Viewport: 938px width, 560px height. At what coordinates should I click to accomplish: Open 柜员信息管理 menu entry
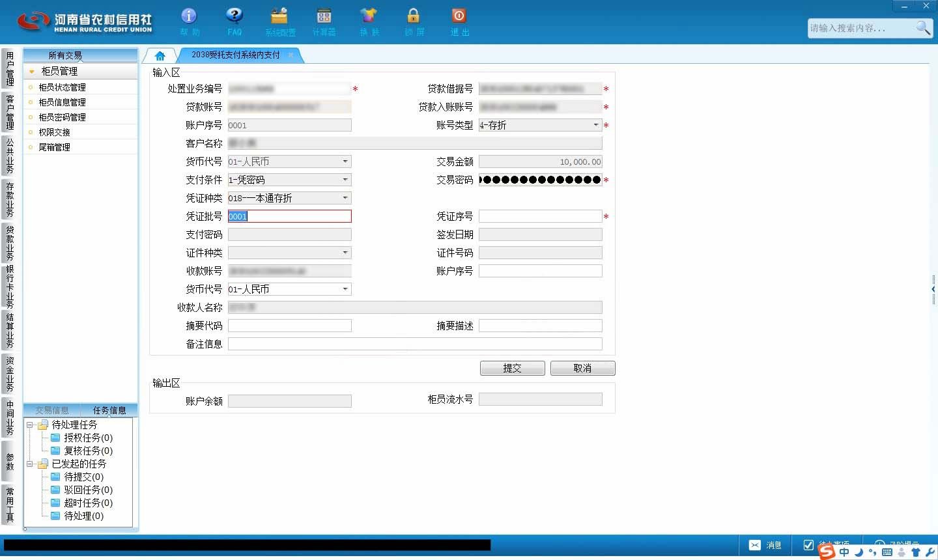pyautogui.click(x=62, y=102)
